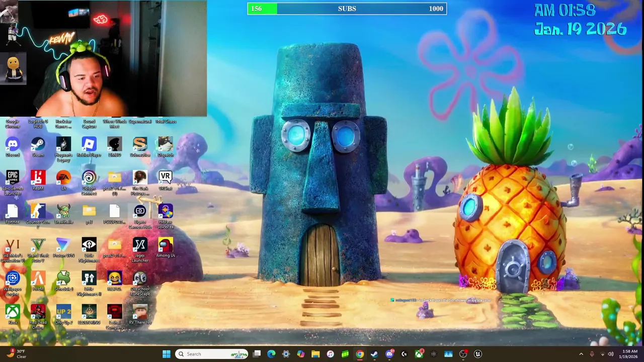Viewport: 644px width, 362px height.
Task: Select the PS3UPDAT file icon
Action: coord(114,214)
